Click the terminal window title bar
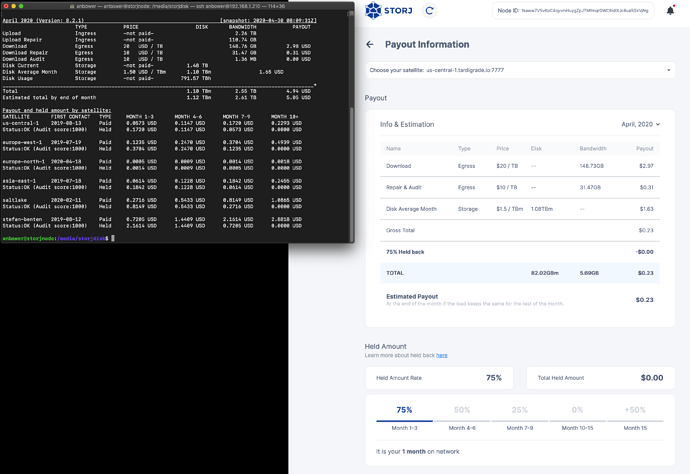Viewport: 690px width, 474px height. 177,6
